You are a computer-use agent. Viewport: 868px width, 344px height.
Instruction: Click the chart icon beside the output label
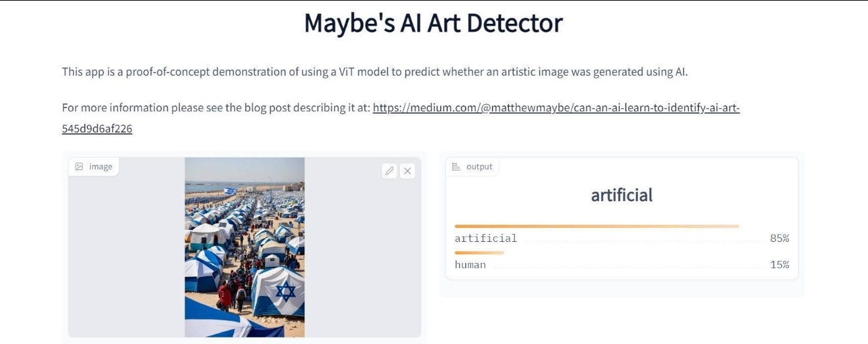tap(455, 167)
